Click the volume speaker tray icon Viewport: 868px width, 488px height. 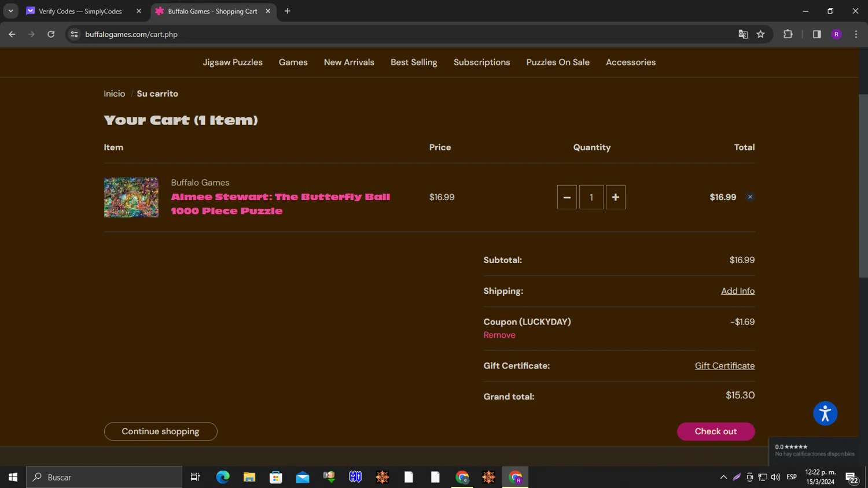tap(776, 477)
